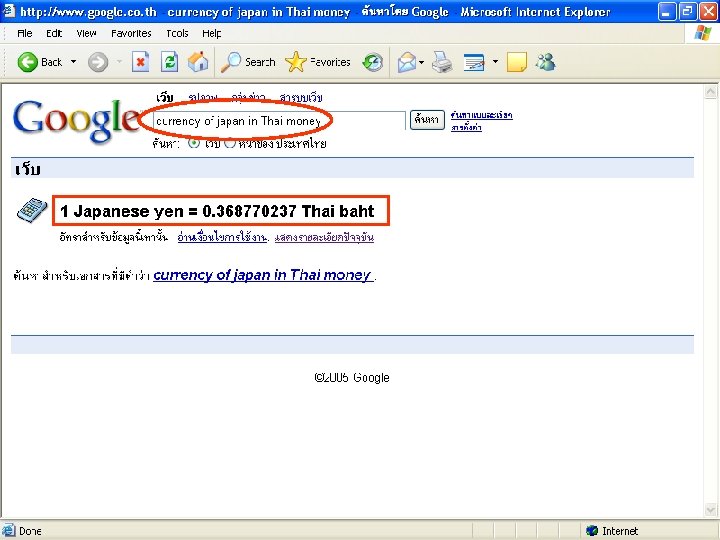The width and height of the screenshot is (720, 540).
Task: Open the Favorites menu
Action: 131,34
